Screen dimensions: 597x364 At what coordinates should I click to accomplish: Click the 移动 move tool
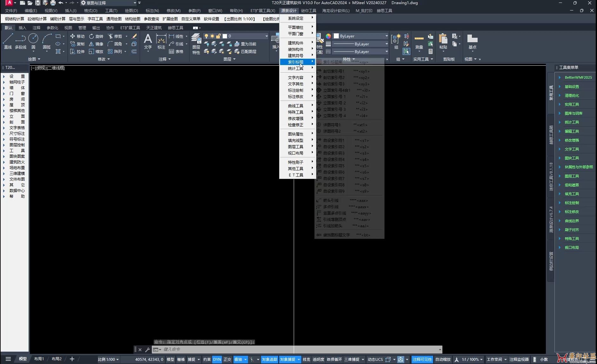77,36
